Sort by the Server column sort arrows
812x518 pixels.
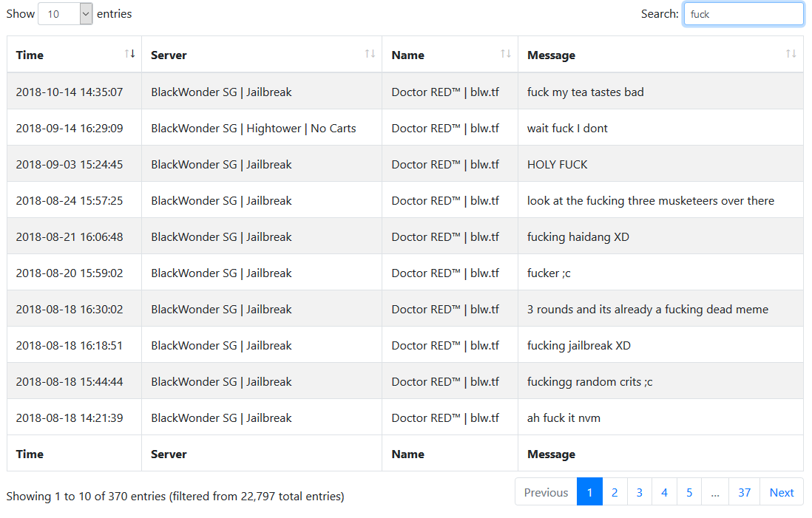pyautogui.click(x=370, y=54)
